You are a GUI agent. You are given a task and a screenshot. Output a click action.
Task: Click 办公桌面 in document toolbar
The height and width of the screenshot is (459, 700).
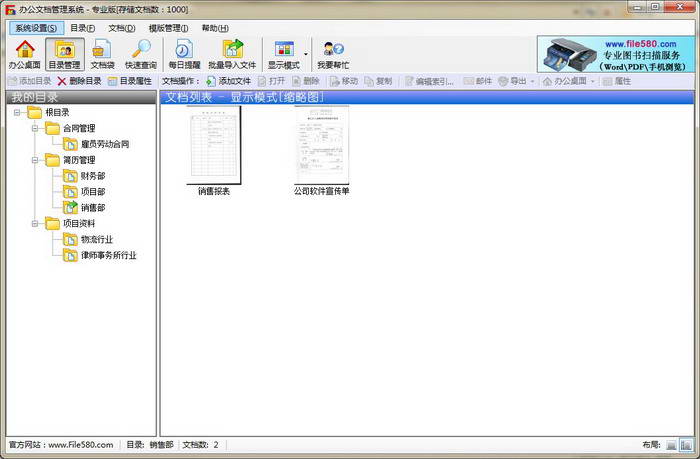(x=564, y=81)
